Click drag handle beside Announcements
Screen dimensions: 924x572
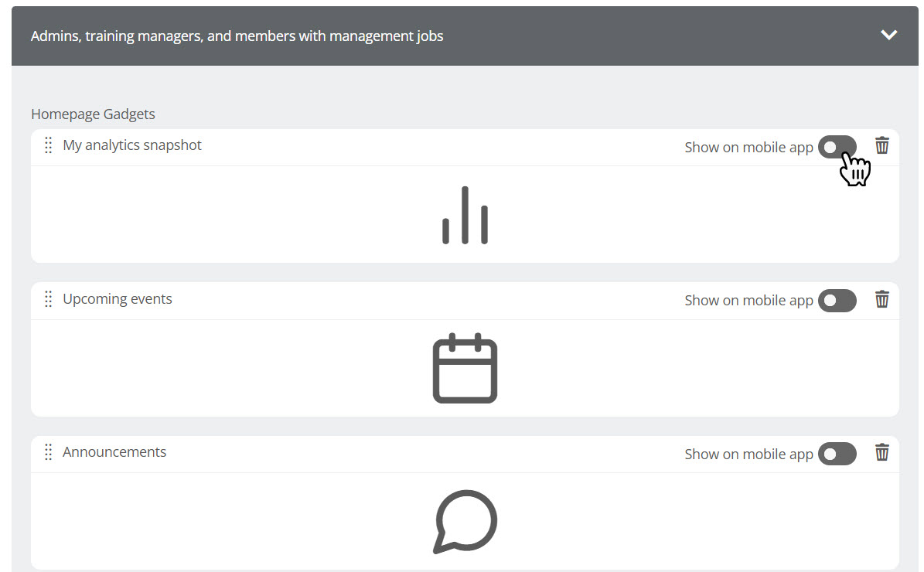click(x=48, y=452)
